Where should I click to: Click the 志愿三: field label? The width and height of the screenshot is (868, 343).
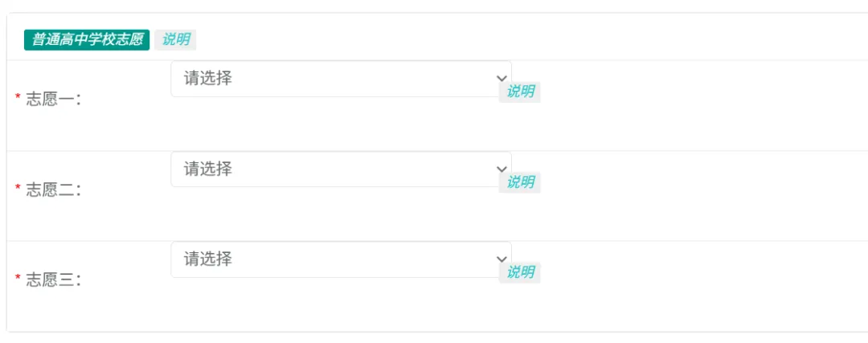click(x=54, y=280)
